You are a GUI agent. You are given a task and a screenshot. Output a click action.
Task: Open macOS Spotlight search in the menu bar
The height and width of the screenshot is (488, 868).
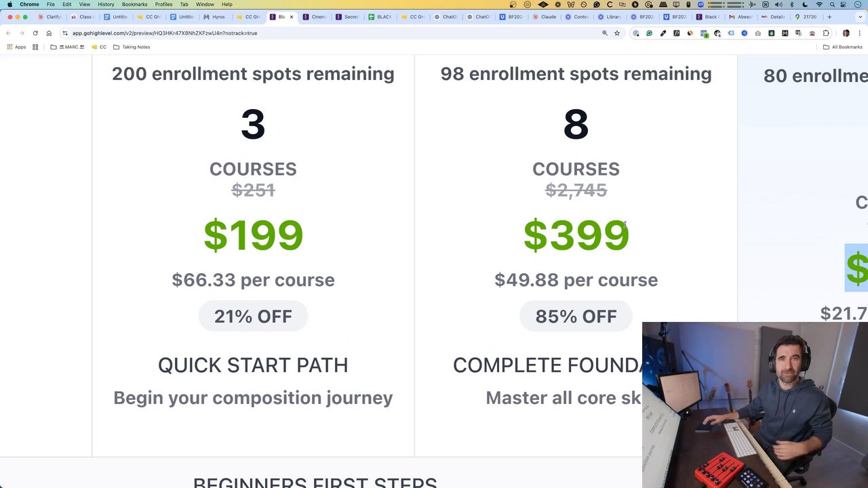[x=832, y=4]
